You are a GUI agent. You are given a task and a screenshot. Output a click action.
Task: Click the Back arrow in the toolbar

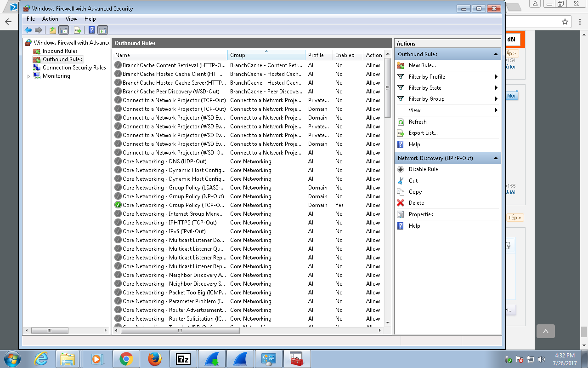pyautogui.click(x=28, y=30)
